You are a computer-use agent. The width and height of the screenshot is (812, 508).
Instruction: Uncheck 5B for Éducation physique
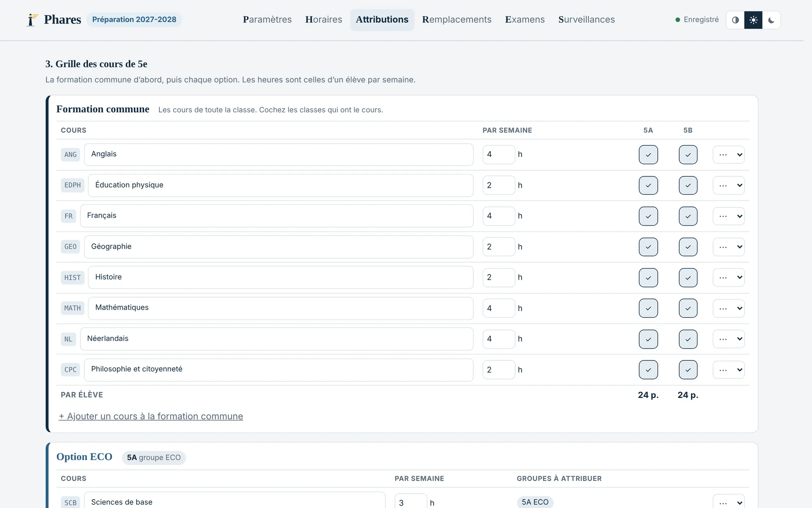(x=688, y=185)
